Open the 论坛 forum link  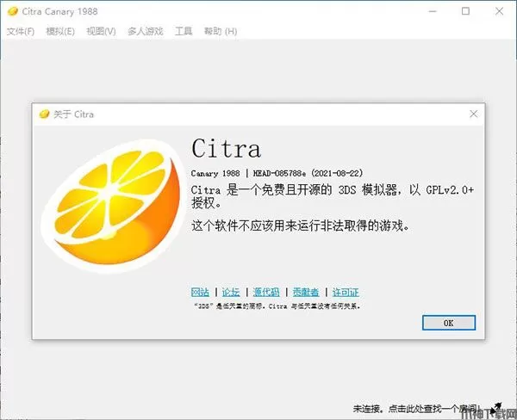click(x=231, y=292)
